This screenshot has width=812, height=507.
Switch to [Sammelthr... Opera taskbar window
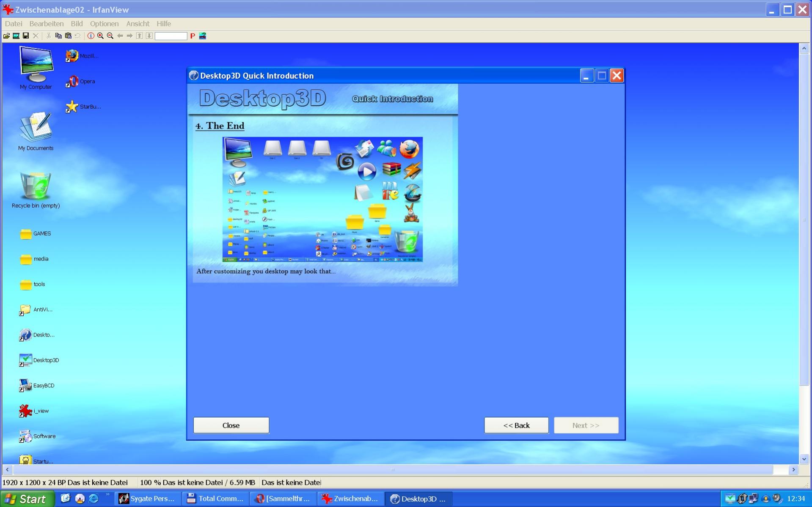[283, 499]
